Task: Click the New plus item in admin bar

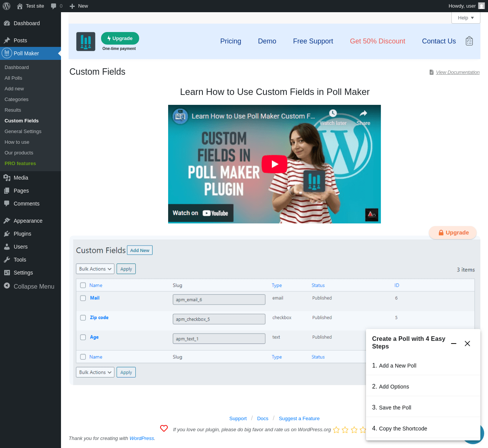Action: coord(79,6)
